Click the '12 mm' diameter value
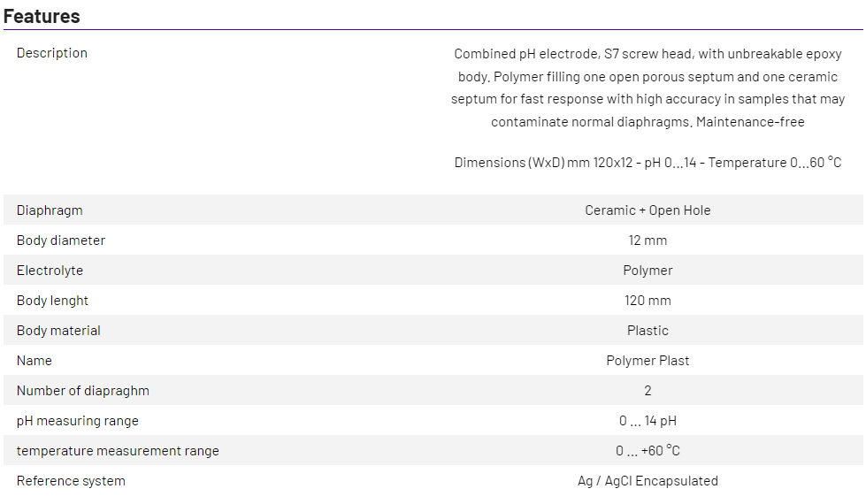 coord(648,241)
